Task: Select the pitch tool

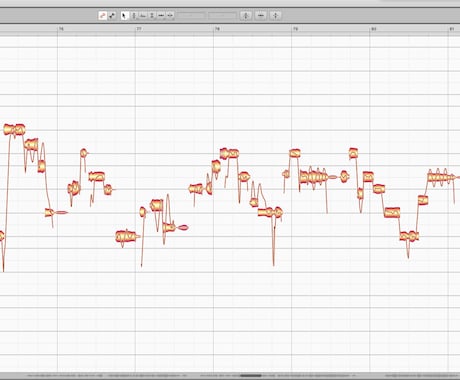Action: tap(134, 15)
